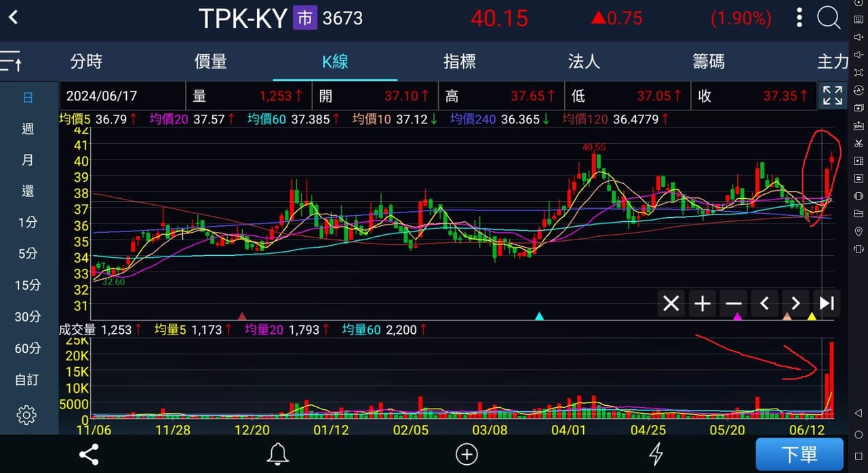Open the three-dot more options menu
Viewport: 868px width, 473px height.
tap(800, 18)
